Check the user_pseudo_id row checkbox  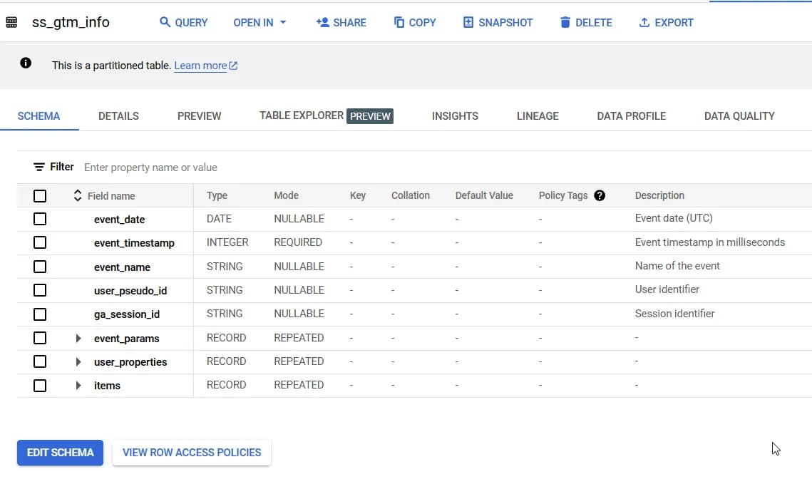coord(40,290)
